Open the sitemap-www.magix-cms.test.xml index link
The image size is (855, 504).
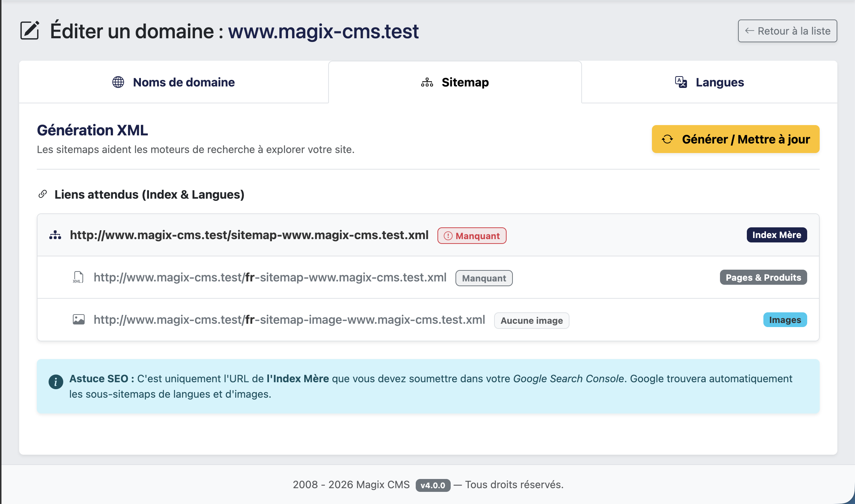pyautogui.click(x=249, y=235)
